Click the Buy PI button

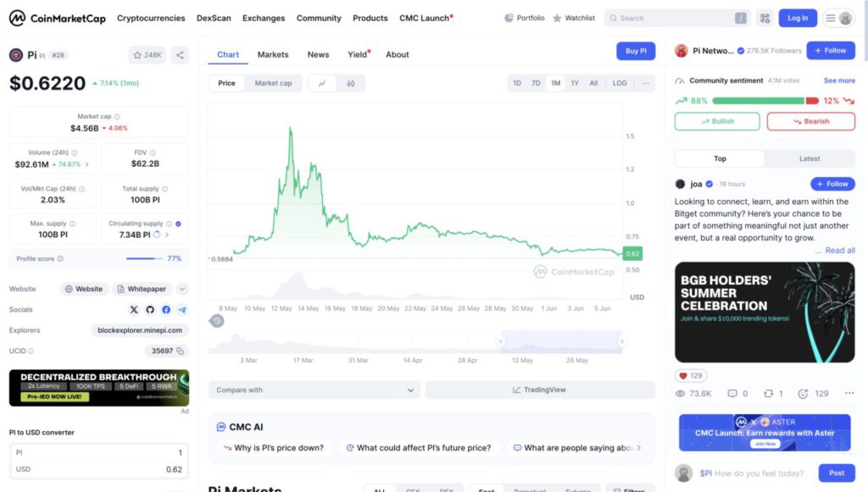click(636, 51)
